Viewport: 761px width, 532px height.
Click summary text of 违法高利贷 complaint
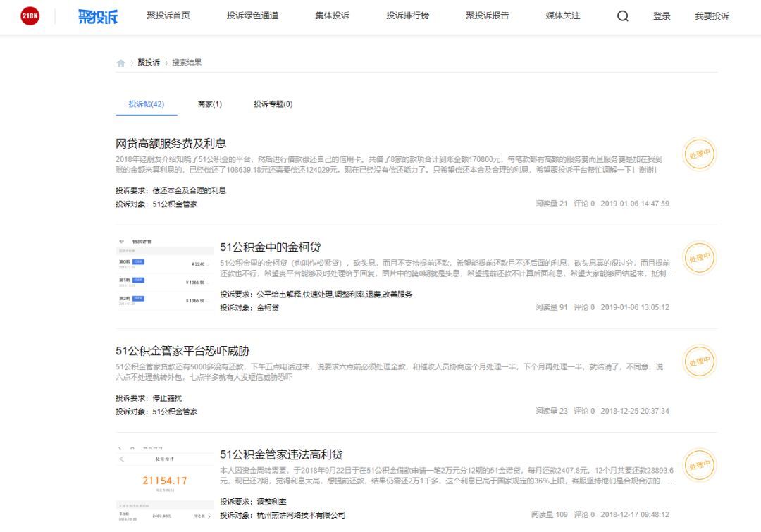(447, 475)
